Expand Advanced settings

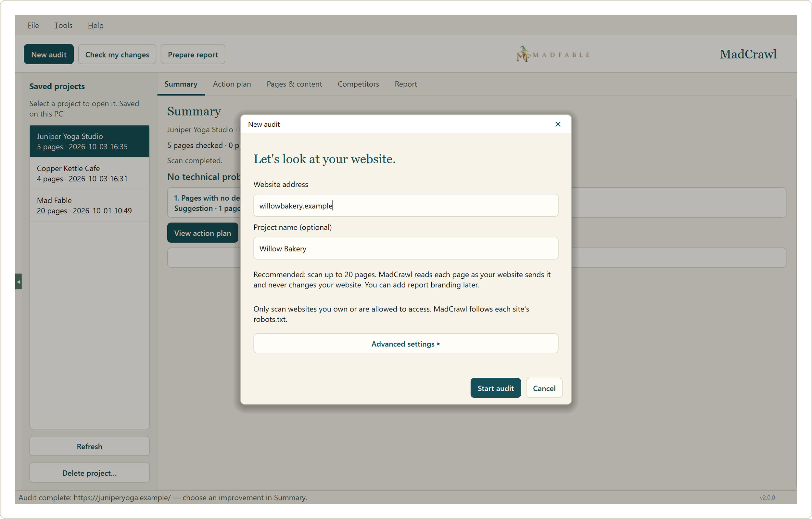point(406,344)
